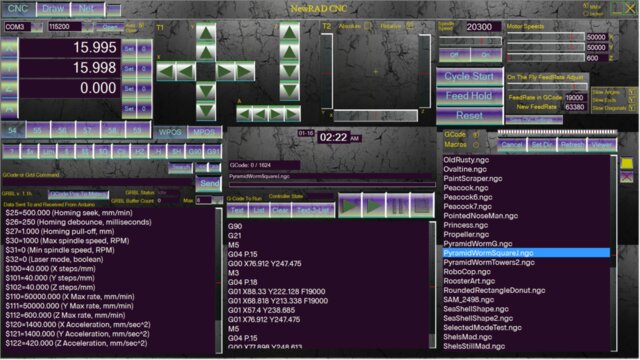Expand the 115200 baud rate dropdown

point(88,27)
